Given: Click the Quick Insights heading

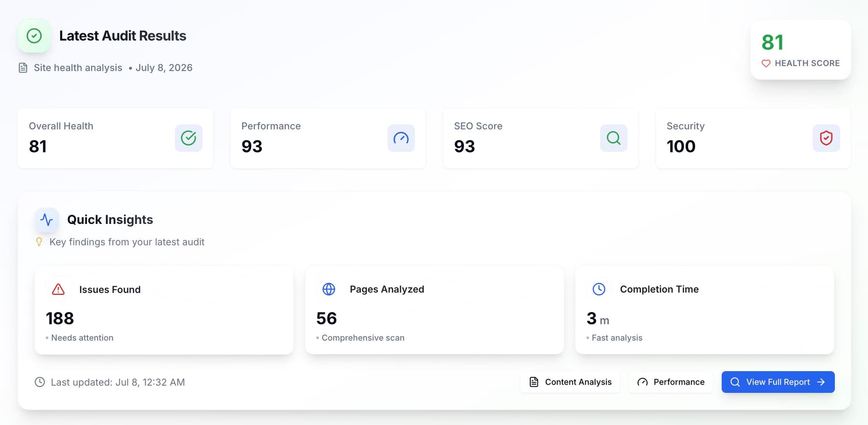Looking at the screenshot, I should point(110,220).
